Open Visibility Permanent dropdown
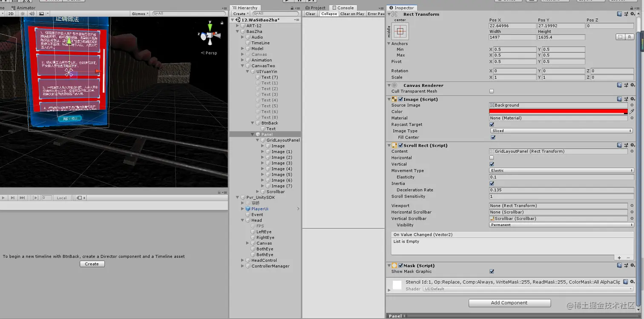644x319 pixels. [561, 225]
